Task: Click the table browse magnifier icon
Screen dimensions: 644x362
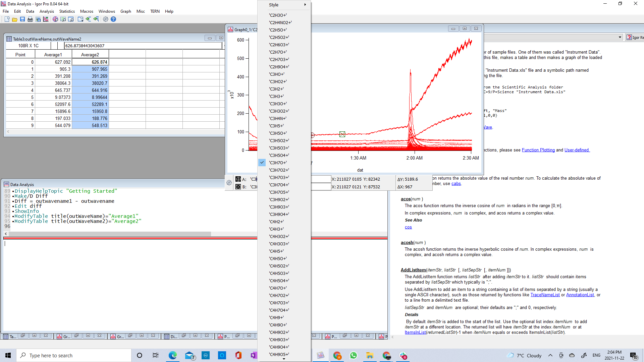Action: click(63, 19)
